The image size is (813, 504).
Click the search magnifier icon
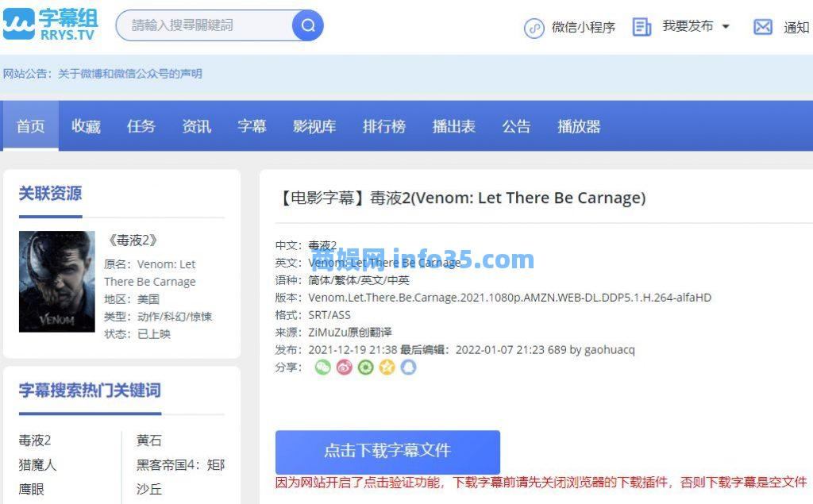307,25
